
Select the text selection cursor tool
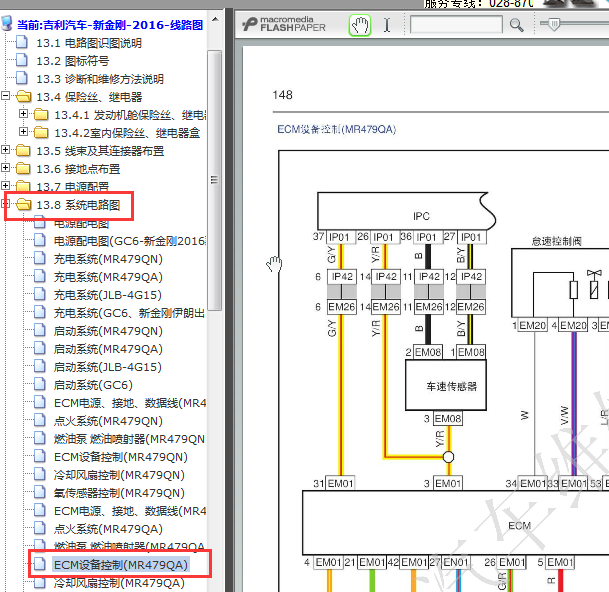387,25
